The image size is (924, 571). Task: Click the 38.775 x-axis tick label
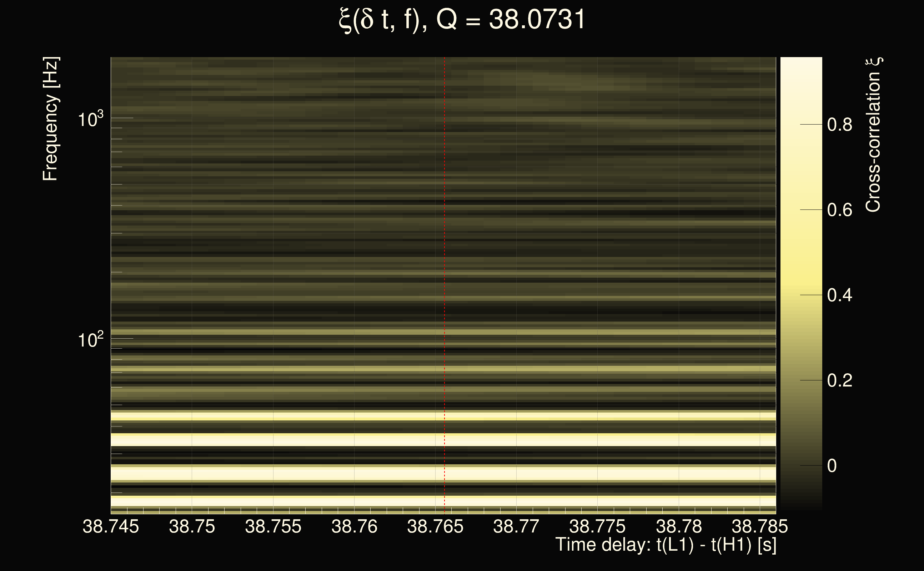pyautogui.click(x=597, y=526)
